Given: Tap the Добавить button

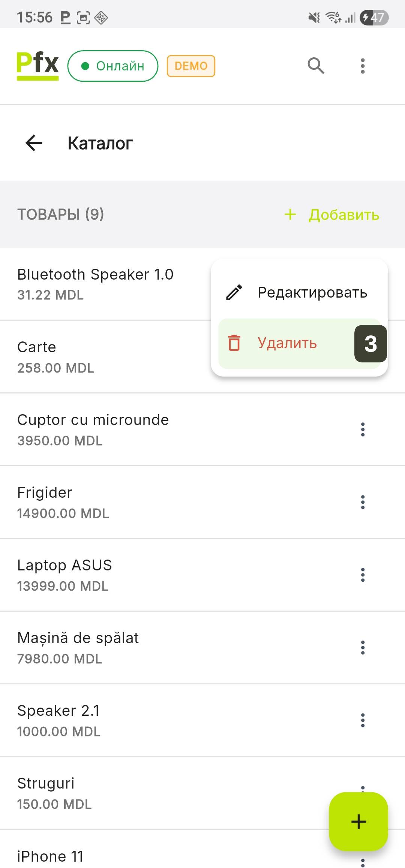Looking at the screenshot, I should click(332, 215).
